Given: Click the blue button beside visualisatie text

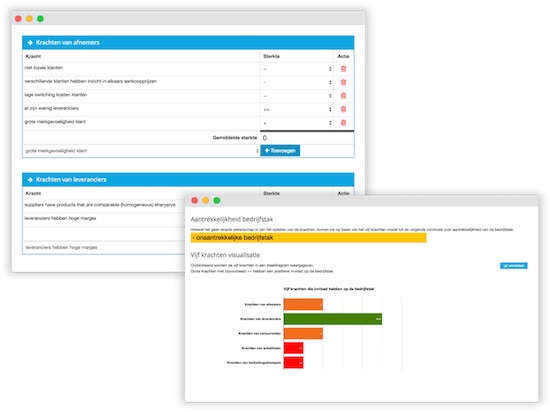Looking at the screenshot, I should [x=514, y=265].
